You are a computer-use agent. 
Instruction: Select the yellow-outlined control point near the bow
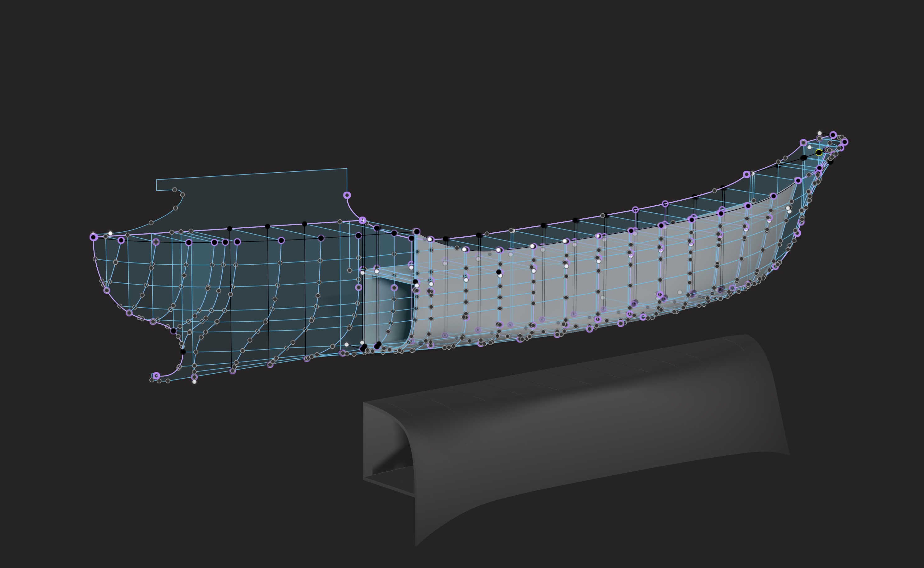(819, 152)
